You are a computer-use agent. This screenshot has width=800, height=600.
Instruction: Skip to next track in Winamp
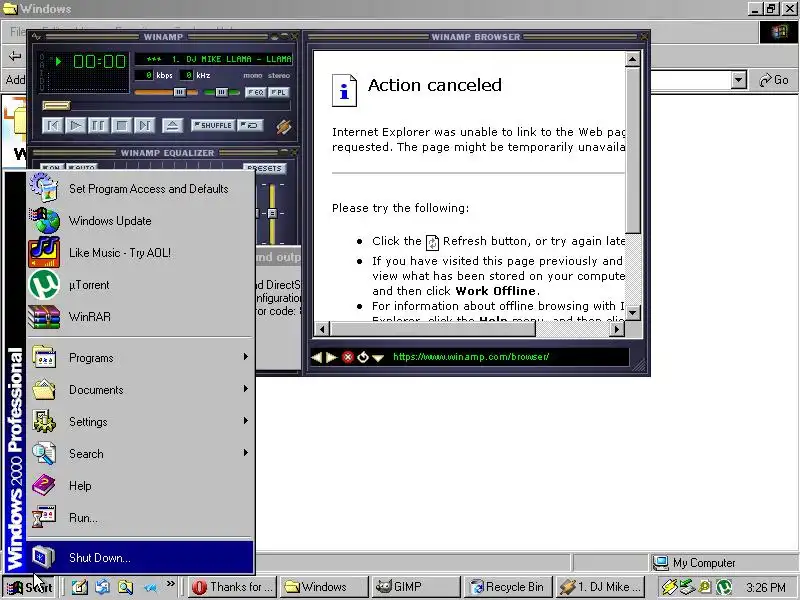tap(144, 126)
